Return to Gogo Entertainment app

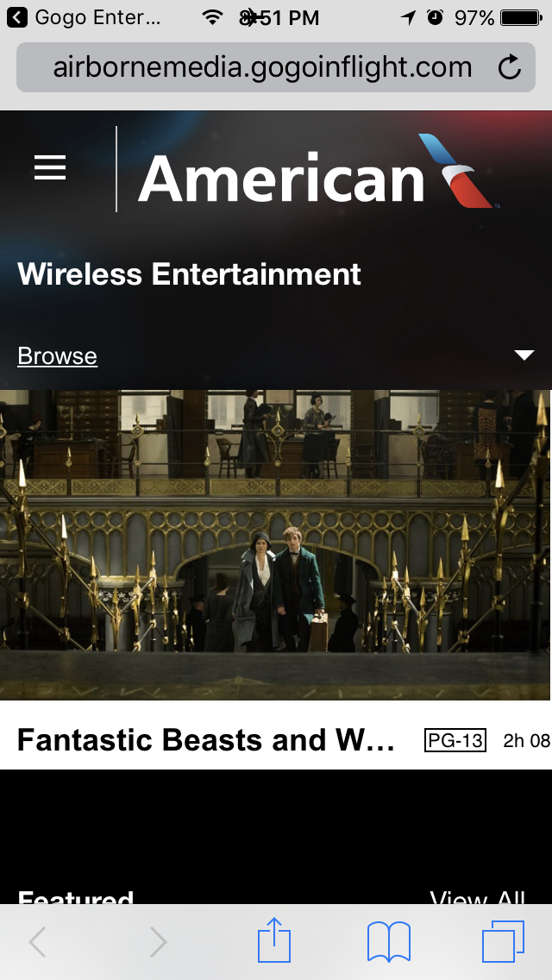84,17
